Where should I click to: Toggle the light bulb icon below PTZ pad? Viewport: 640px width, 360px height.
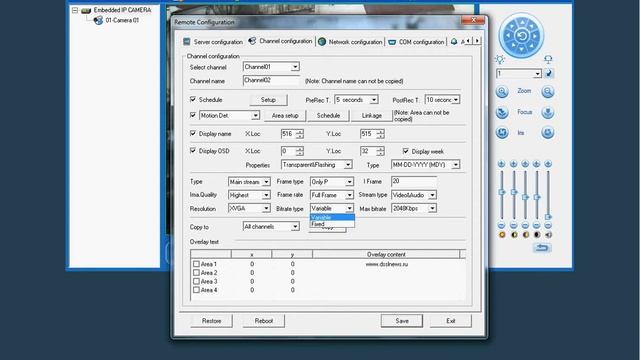(x=500, y=60)
